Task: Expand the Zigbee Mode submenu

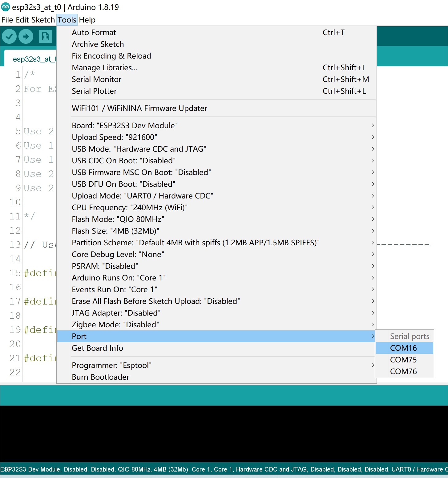Action: point(217,325)
